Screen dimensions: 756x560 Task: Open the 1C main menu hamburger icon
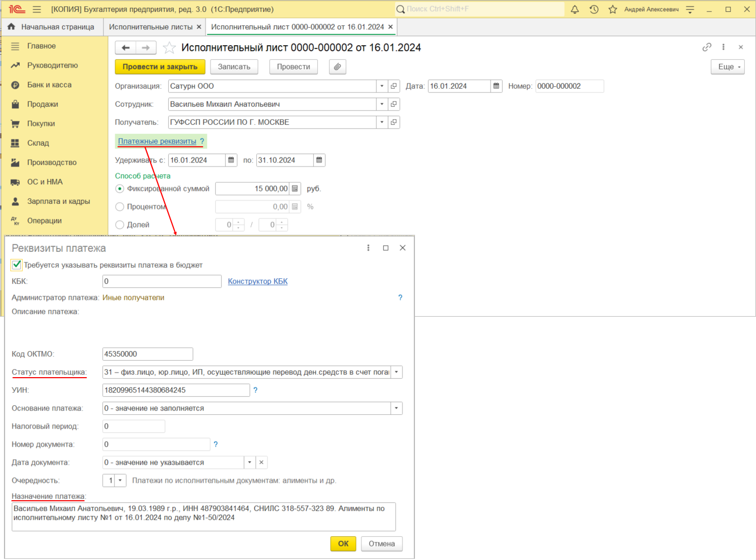tap(37, 10)
